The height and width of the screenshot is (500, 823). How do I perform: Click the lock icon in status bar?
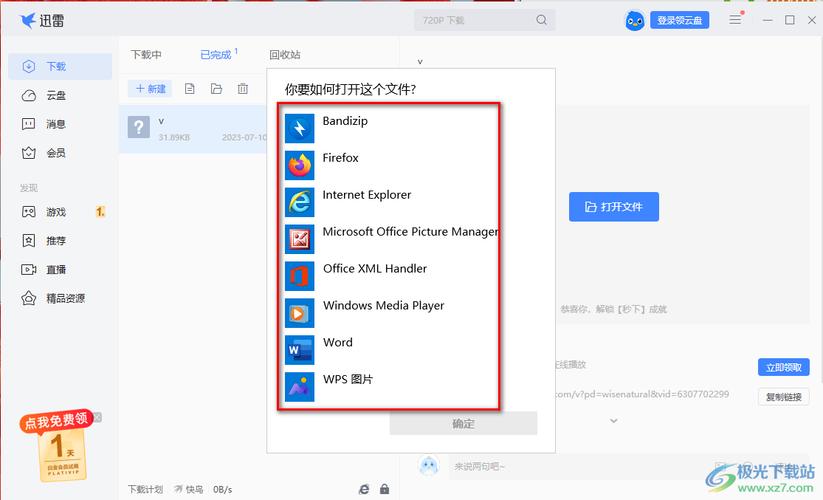(385, 489)
